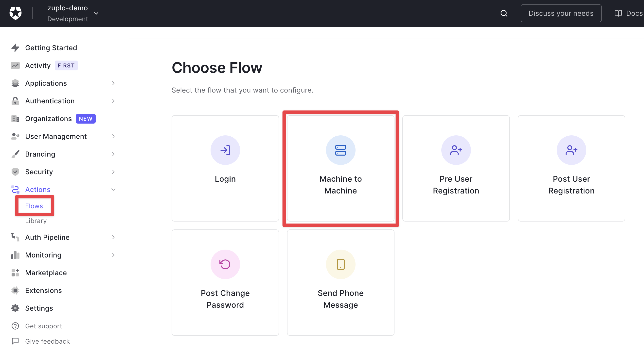Select the Post Change Password flow icon

(x=225, y=264)
